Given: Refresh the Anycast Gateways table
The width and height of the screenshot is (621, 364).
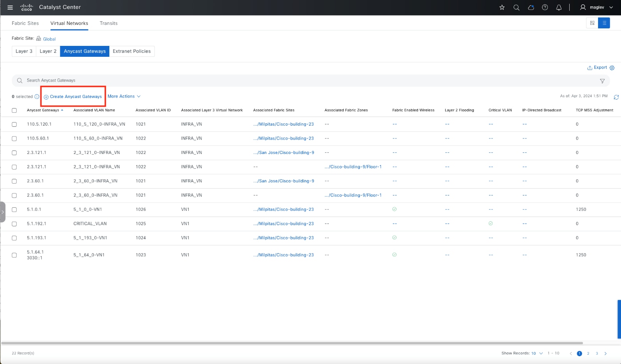Looking at the screenshot, I should tap(616, 97).
